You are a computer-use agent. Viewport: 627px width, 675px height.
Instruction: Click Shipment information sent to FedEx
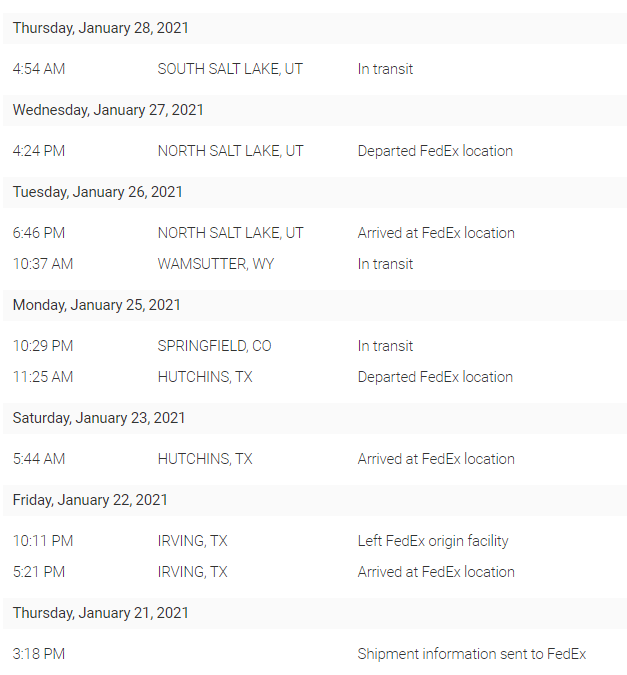[x=472, y=654]
